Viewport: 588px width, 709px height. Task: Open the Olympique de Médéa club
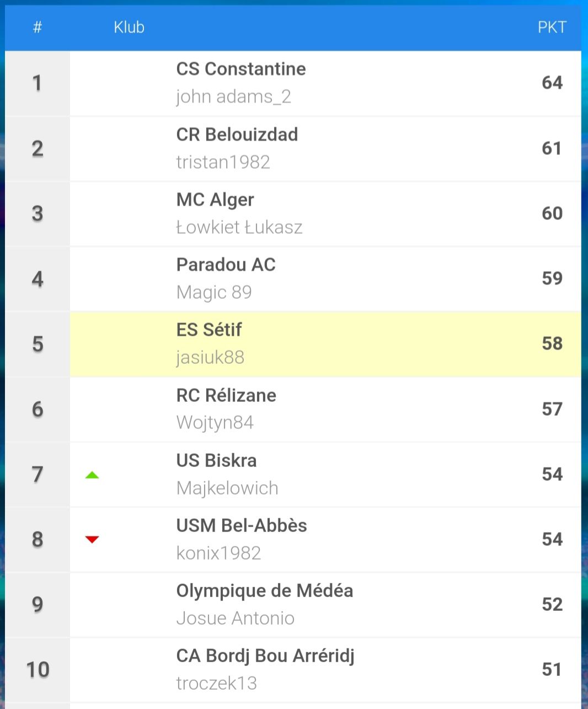(265, 590)
